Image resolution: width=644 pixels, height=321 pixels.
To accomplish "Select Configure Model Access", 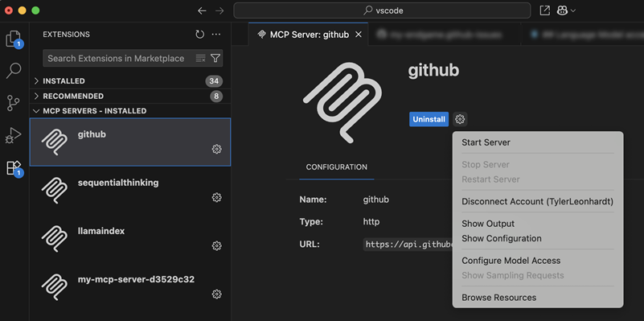I will point(538,261).
